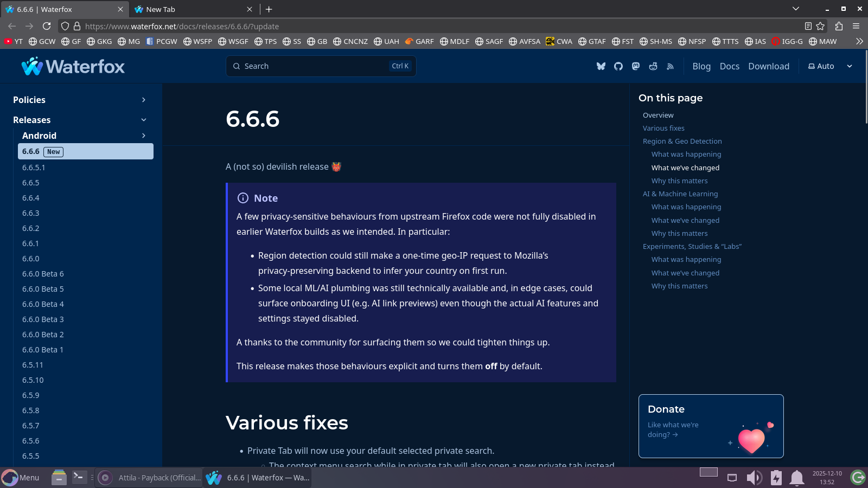This screenshot has width=868, height=488.
Task: Open the Auto theme dropdown
Action: [x=830, y=66]
